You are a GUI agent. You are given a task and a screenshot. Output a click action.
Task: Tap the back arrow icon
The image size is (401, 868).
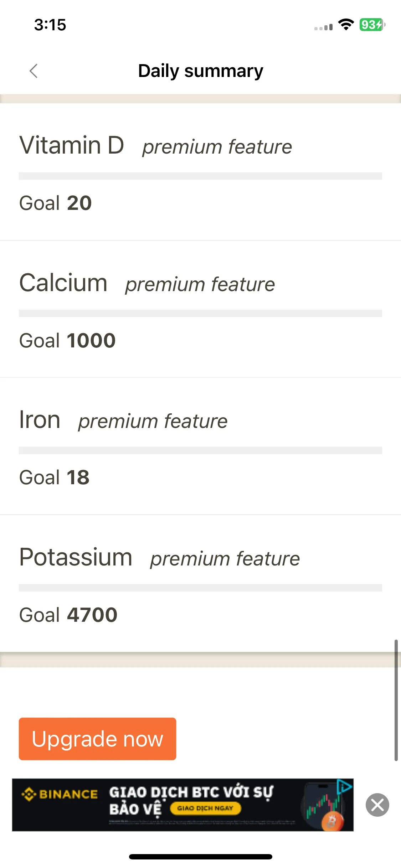[34, 71]
